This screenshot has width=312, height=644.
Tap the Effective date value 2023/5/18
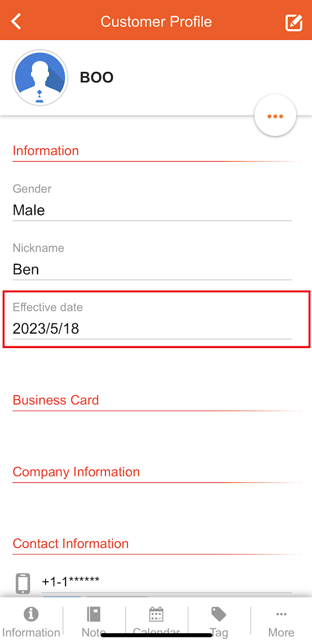point(46,329)
